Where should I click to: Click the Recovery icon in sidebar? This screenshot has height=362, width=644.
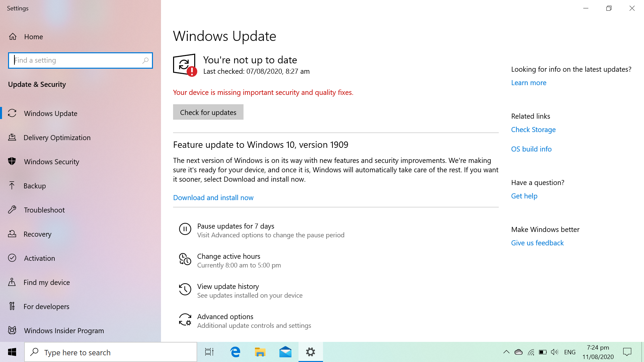coord(12,234)
